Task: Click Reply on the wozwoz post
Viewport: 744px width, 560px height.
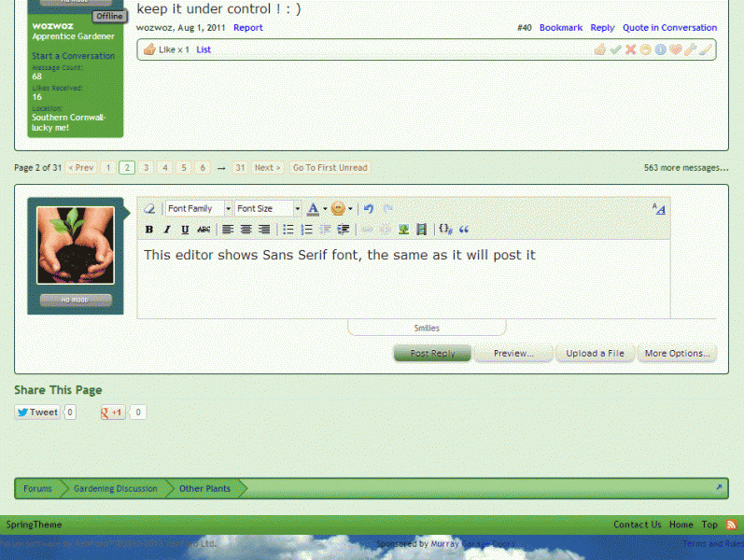Action: point(602,27)
